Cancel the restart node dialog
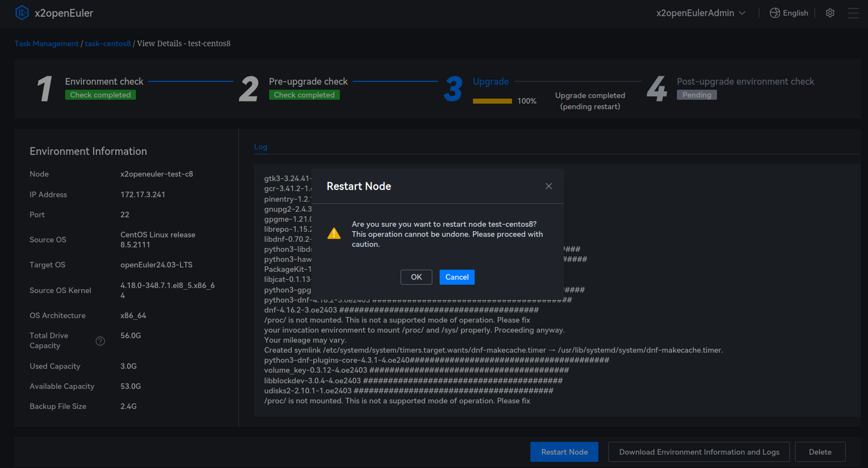 point(457,277)
